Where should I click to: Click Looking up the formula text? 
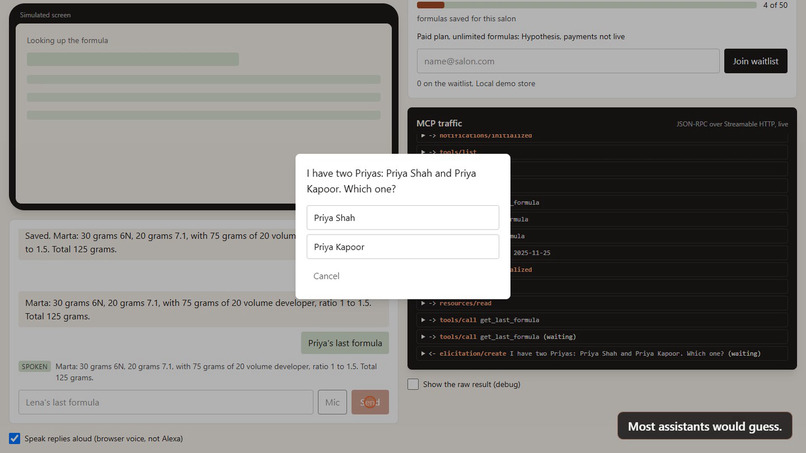[x=67, y=40]
